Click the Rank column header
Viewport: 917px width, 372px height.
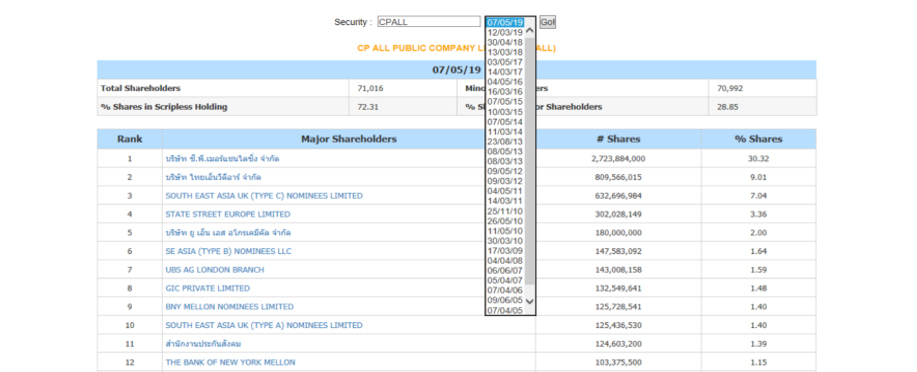[x=130, y=139]
